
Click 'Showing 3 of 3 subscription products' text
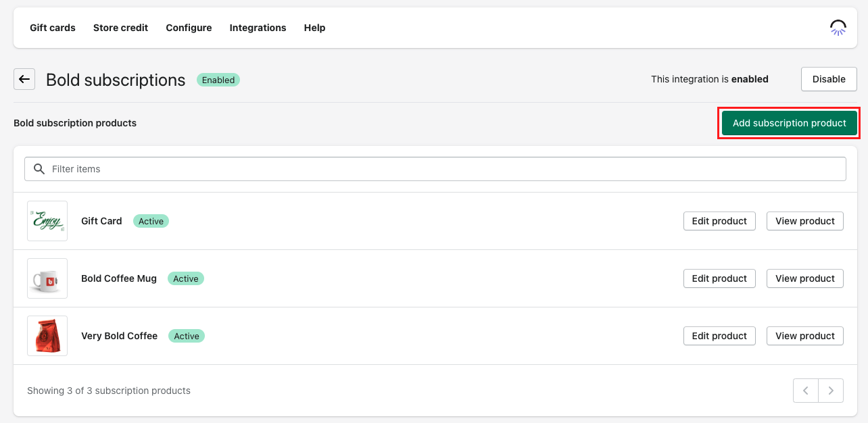[x=109, y=391]
